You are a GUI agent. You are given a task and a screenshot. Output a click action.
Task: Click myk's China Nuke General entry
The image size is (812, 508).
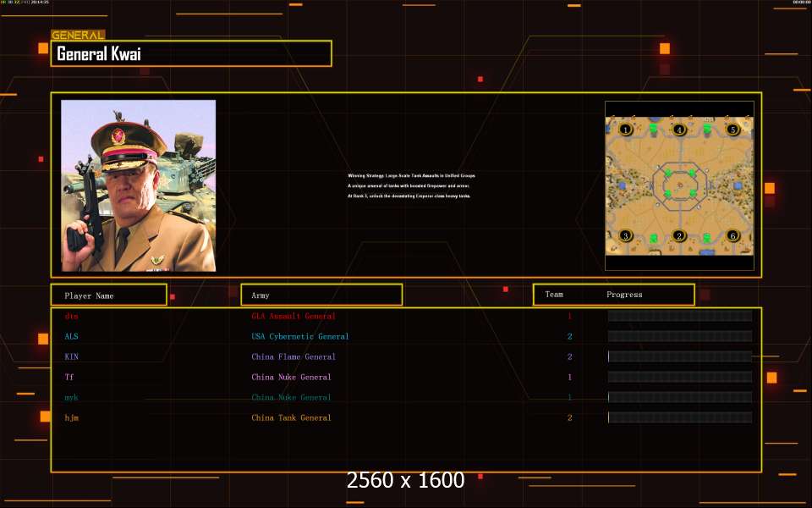coord(291,398)
